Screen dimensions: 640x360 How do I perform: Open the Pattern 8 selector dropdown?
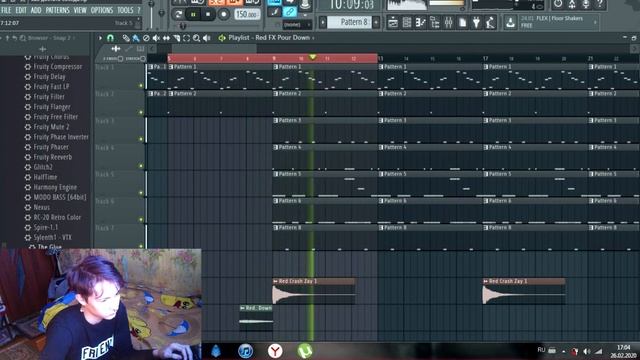pyautogui.click(x=349, y=22)
